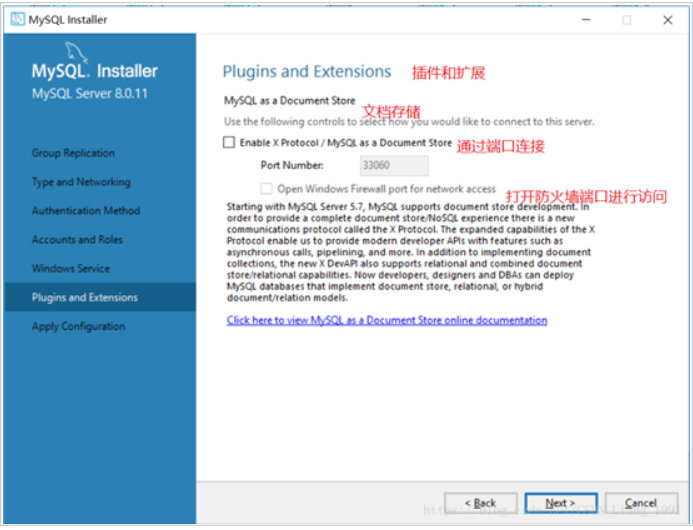The height and width of the screenshot is (530, 693).
Task: Select the Type and Networking step
Action: [81, 182]
